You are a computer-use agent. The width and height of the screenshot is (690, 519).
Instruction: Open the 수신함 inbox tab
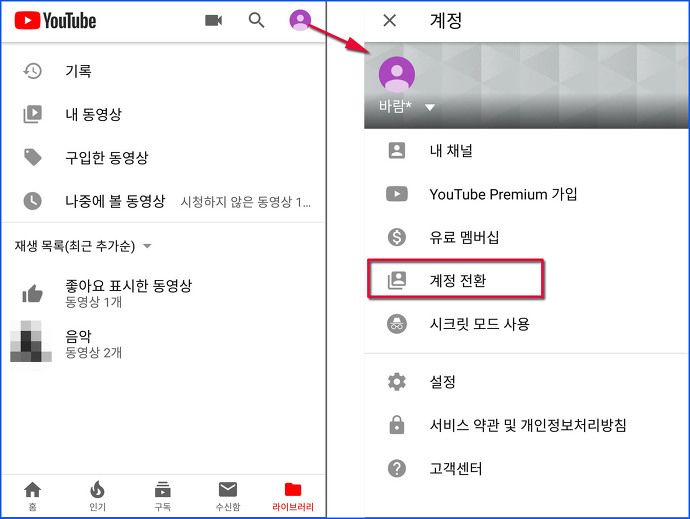pos(228,496)
